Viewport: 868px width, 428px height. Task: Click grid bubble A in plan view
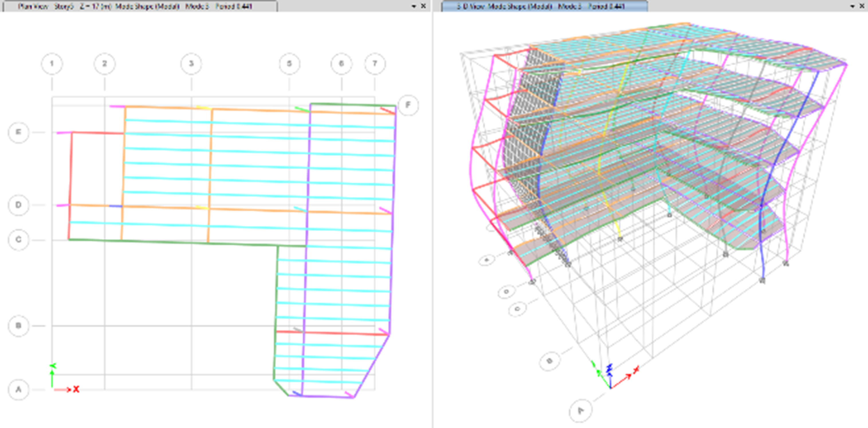click(x=19, y=390)
